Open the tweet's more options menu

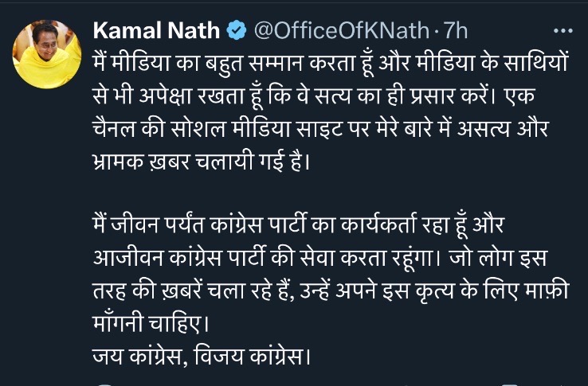tap(563, 31)
